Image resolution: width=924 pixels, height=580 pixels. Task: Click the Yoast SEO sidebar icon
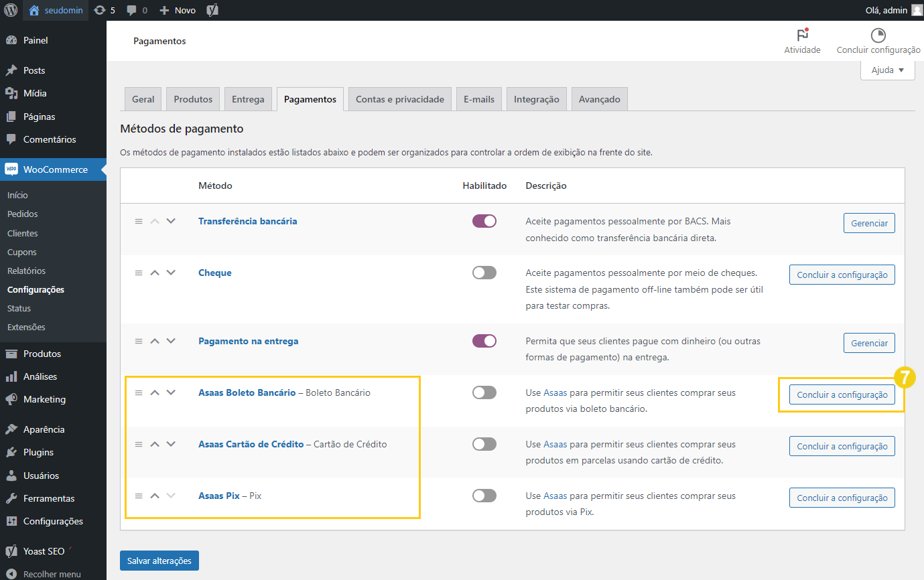pyautogui.click(x=11, y=551)
